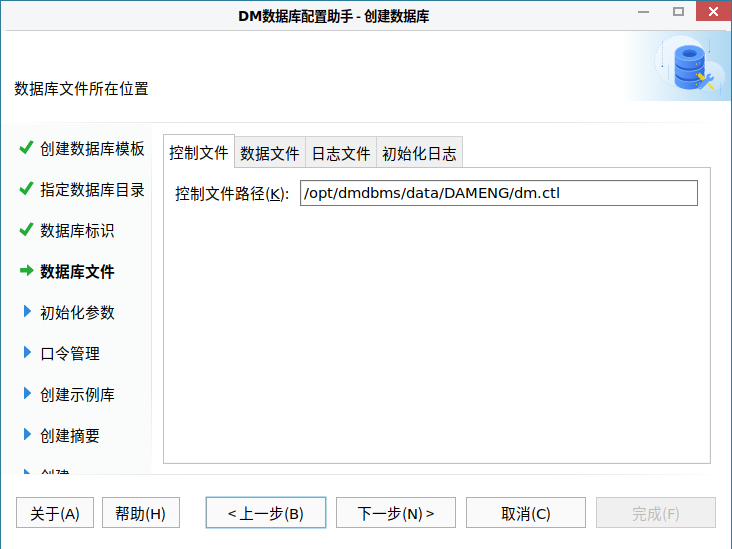
Task: Click the 取消(C) button
Action: pyautogui.click(x=526, y=513)
